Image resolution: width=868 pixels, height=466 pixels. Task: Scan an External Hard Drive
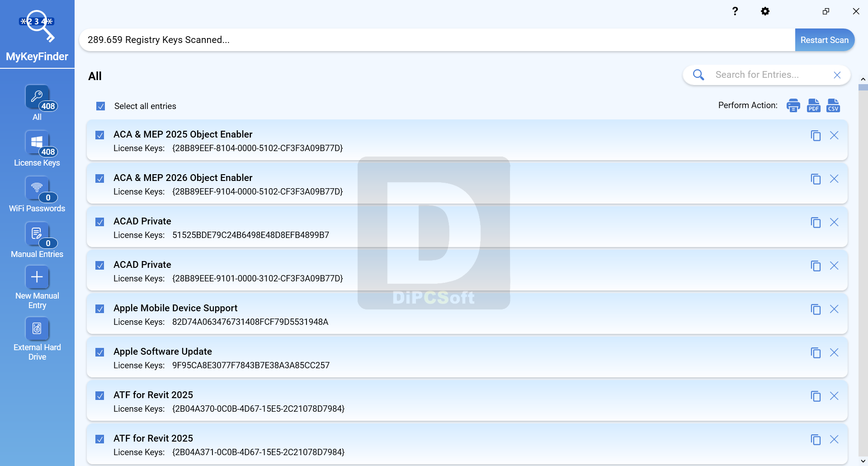click(37, 338)
